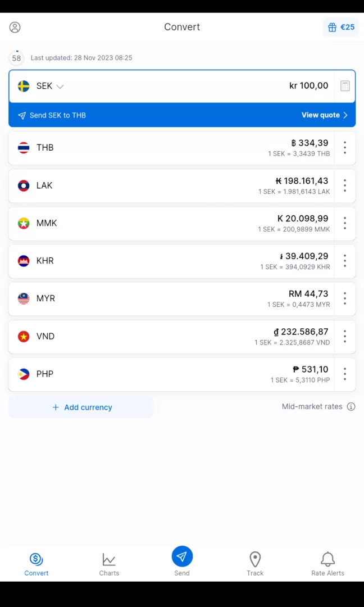Open options menu for THB row

click(x=345, y=148)
